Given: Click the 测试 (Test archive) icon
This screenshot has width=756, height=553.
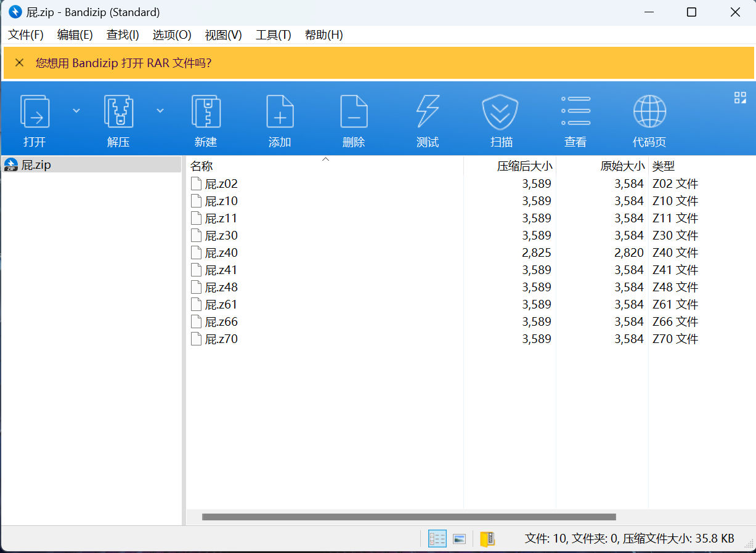Looking at the screenshot, I should [428, 111].
